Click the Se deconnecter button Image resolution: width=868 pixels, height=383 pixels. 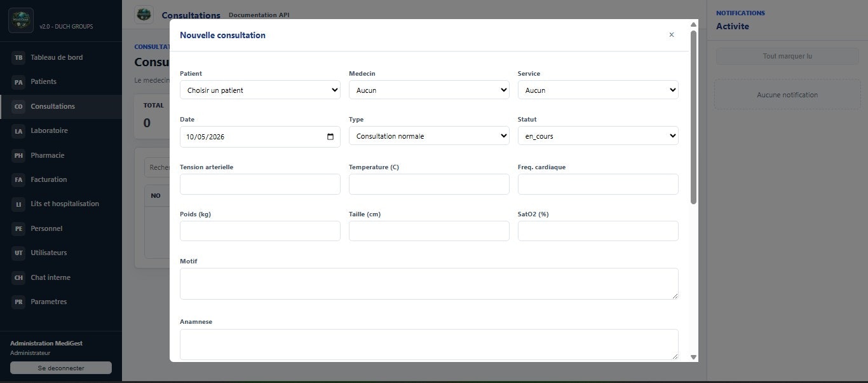coord(61,368)
